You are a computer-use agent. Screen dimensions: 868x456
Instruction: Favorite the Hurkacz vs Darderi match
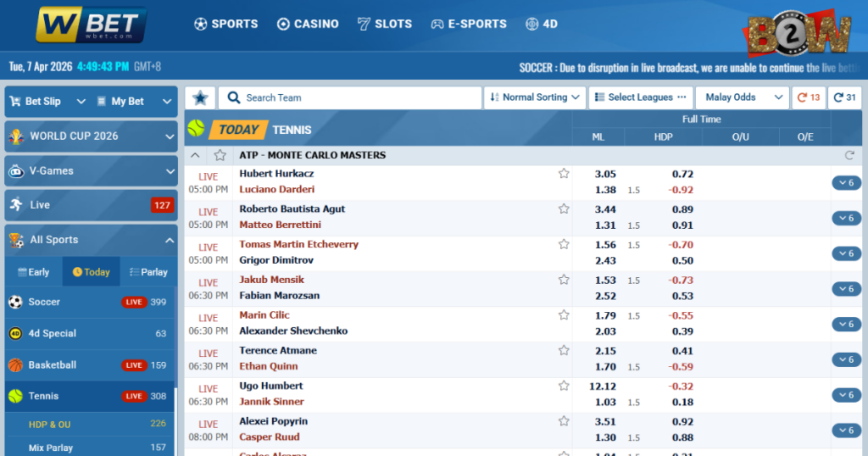(564, 174)
